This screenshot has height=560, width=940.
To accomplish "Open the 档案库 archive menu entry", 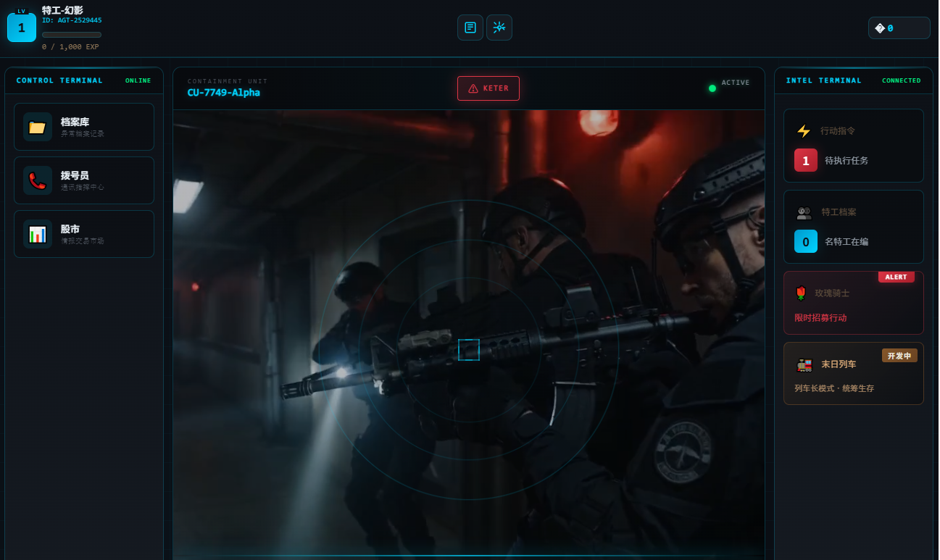I will [84, 127].
